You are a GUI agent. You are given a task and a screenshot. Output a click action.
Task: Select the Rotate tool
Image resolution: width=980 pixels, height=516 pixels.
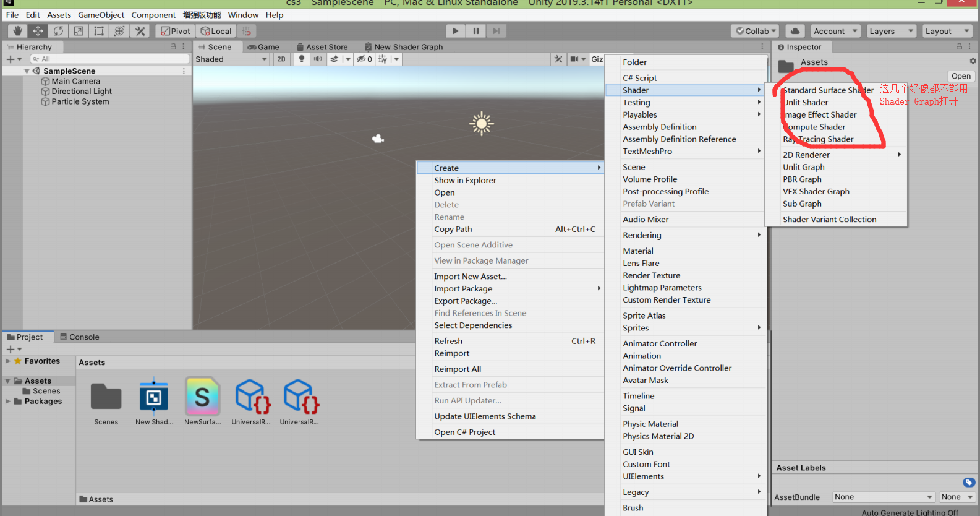pos(58,31)
